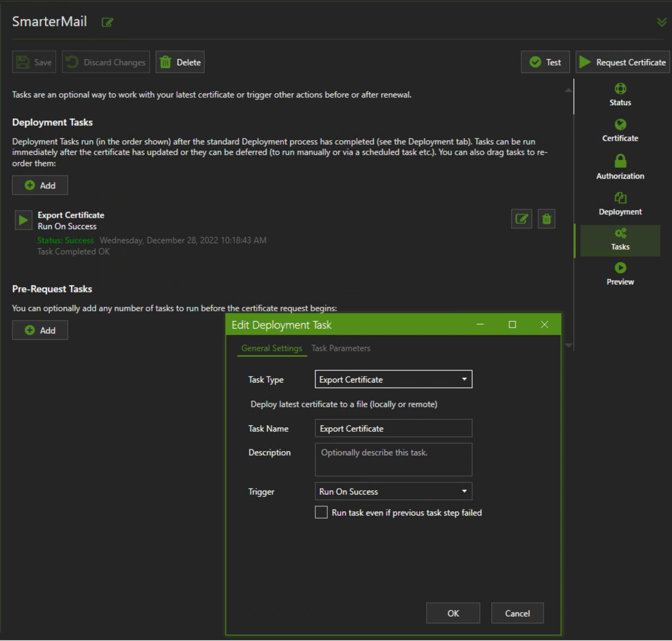Close the Edit Deployment Task dialog

[x=544, y=324]
